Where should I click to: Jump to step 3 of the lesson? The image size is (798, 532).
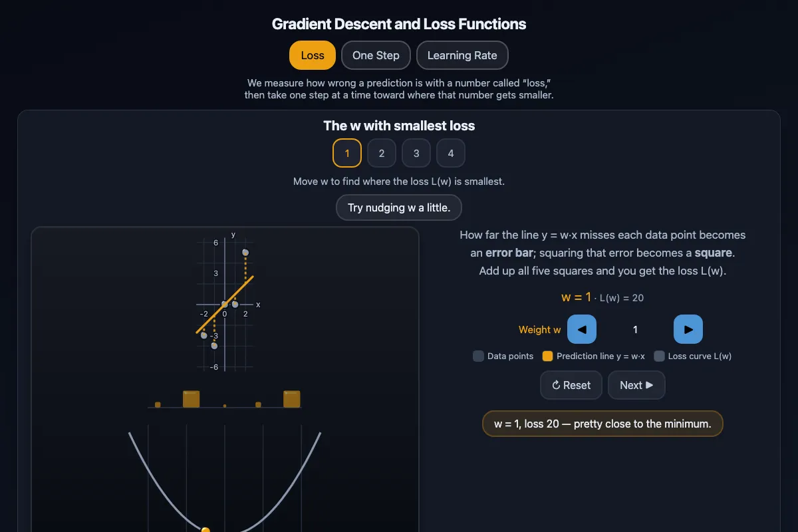click(x=416, y=153)
